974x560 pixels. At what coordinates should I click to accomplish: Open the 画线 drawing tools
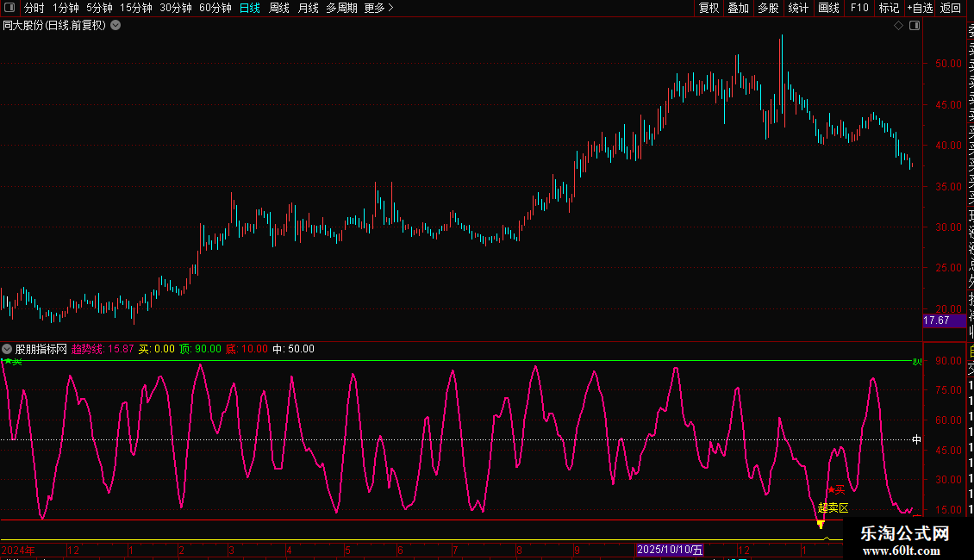click(828, 8)
